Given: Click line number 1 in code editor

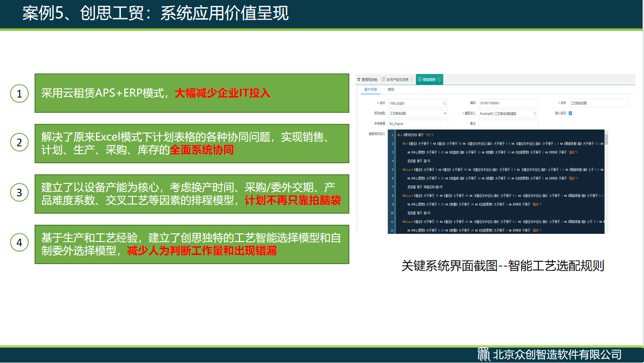Looking at the screenshot, I should [x=393, y=135].
